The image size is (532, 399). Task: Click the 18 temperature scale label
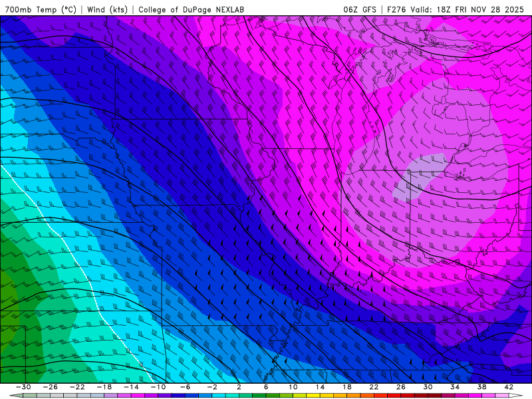[x=347, y=387]
